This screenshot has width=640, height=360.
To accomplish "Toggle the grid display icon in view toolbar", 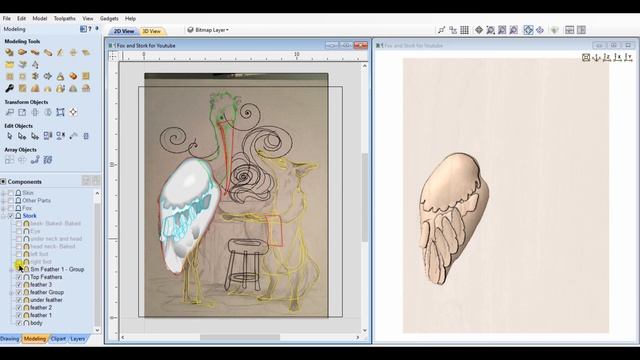I will pos(464,30).
